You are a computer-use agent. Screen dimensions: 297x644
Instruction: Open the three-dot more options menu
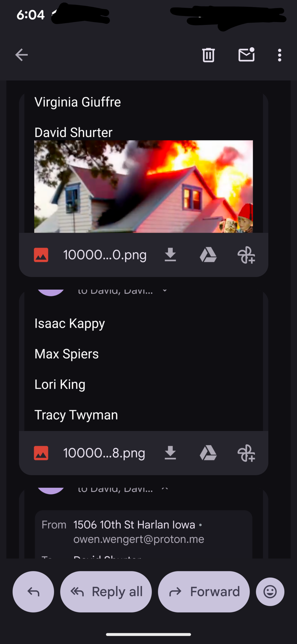(279, 55)
